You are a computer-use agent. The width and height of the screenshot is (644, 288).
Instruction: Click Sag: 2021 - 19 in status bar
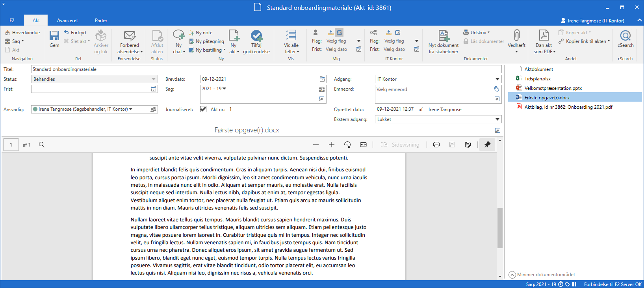pos(541,284)
